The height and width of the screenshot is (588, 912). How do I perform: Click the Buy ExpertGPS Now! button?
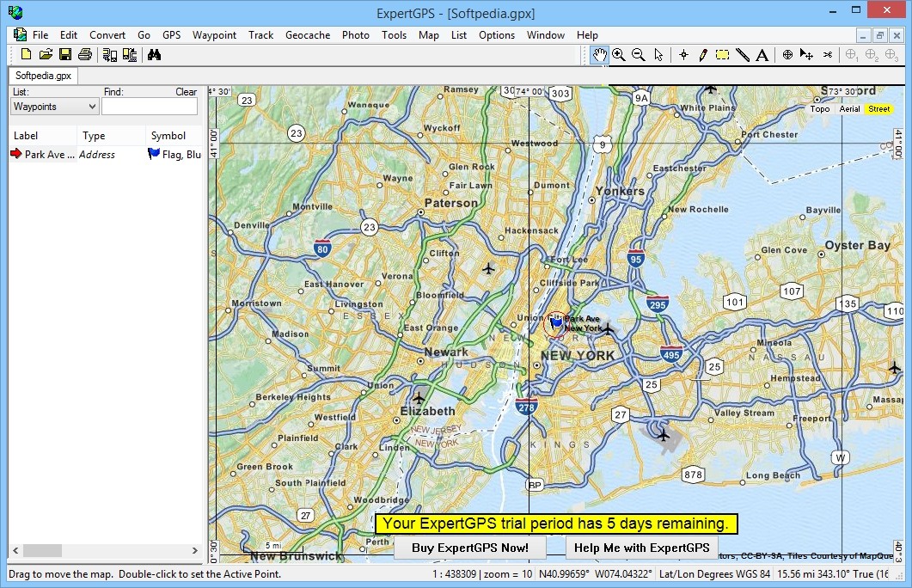coord(470,548)
